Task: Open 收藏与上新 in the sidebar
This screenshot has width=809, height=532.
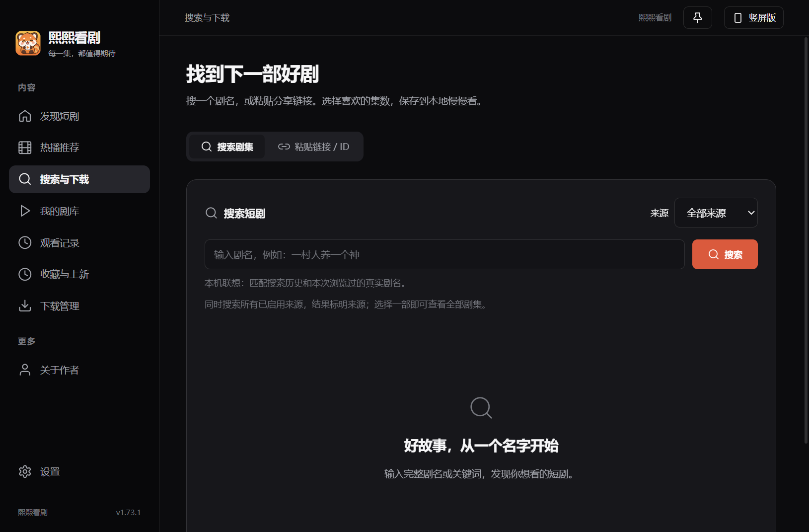Action: [79, 274]
